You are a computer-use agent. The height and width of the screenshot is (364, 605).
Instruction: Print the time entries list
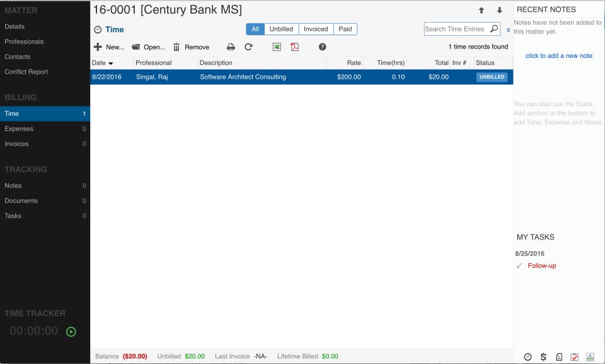tap(231, 47)
